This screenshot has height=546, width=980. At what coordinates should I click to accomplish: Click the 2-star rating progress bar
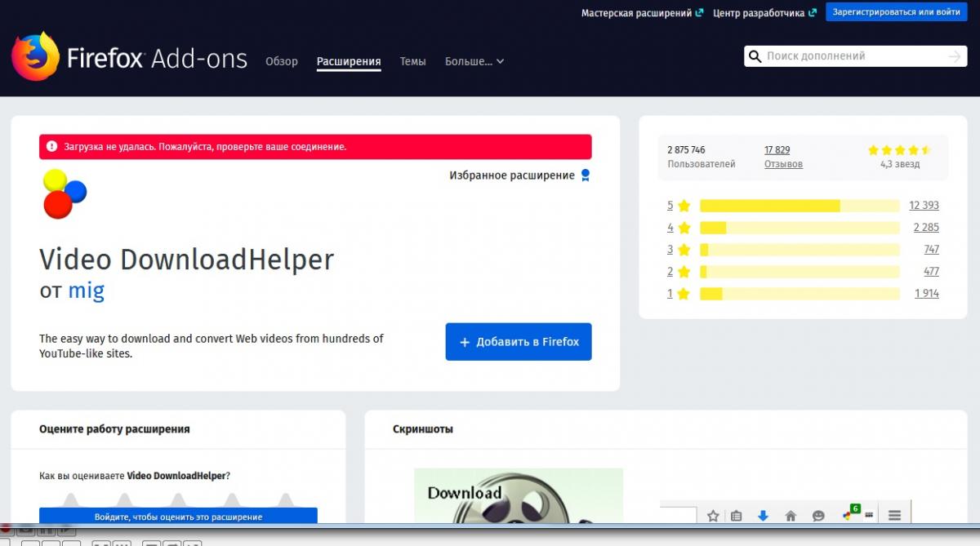point(800,272)
